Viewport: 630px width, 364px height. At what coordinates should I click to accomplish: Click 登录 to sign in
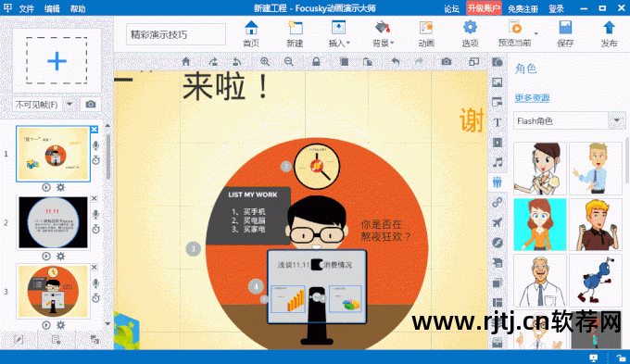coord(557,8)
